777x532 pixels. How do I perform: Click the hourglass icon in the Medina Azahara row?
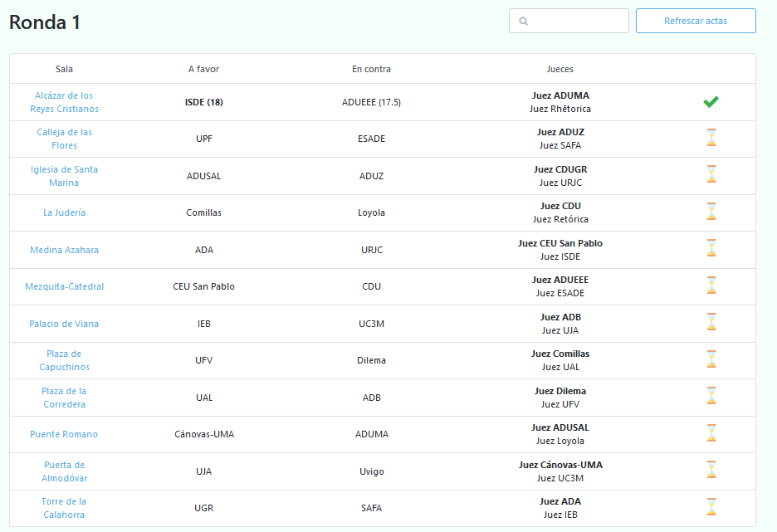[x=711, y=248]
